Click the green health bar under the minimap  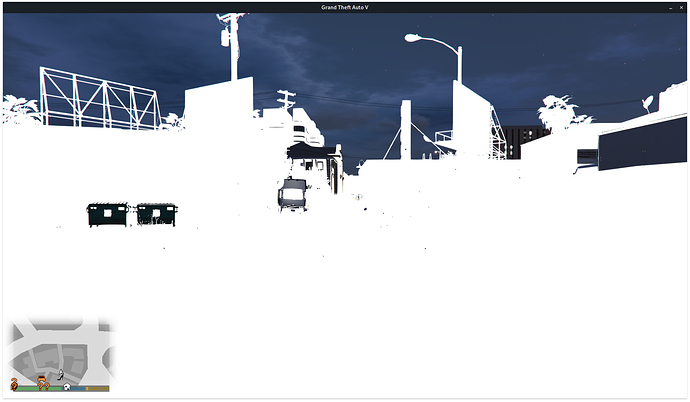point(39,389)
